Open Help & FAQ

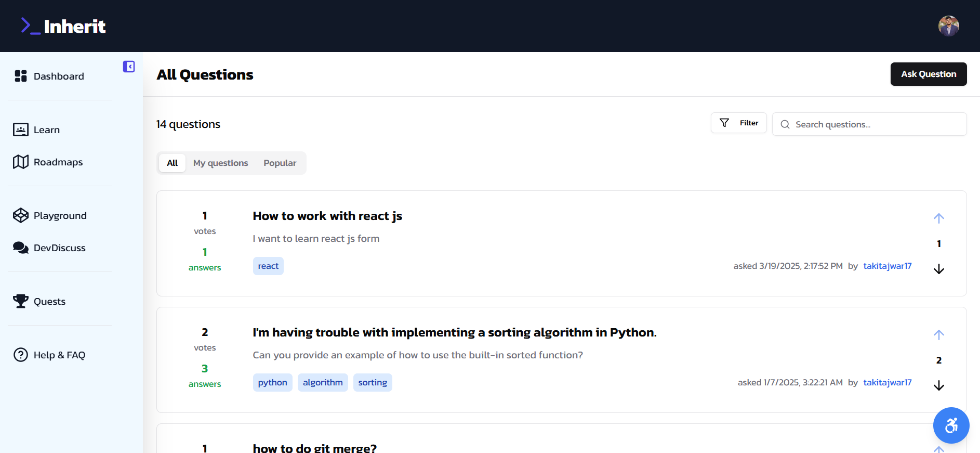coord(59,355)
